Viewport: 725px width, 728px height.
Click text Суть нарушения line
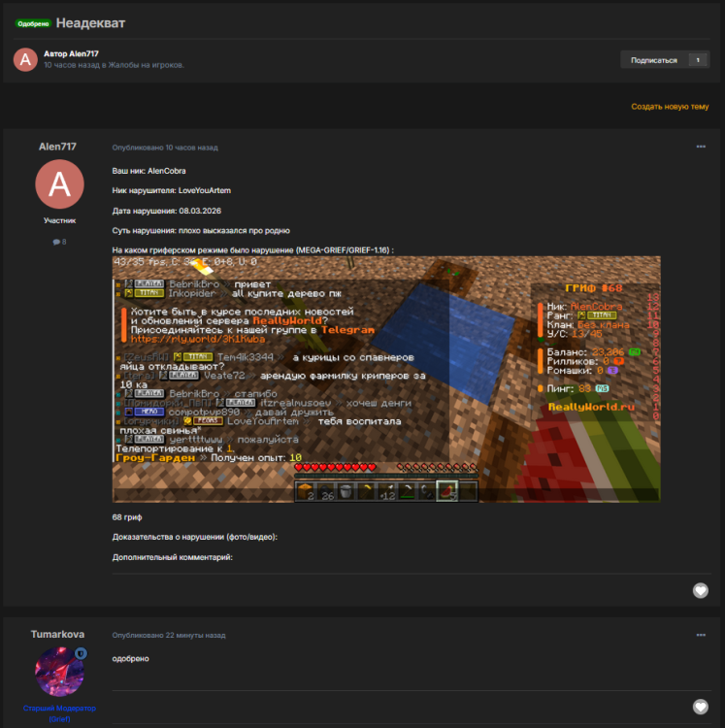point(201,231)
